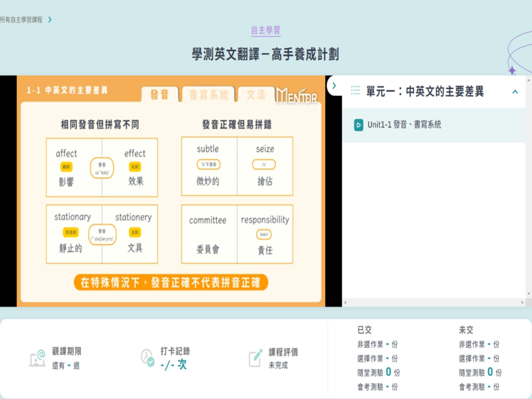Viewport: 532px width, 399px height.
Task: Click the 課程評價 未完成 status
Action: (278, 366)
